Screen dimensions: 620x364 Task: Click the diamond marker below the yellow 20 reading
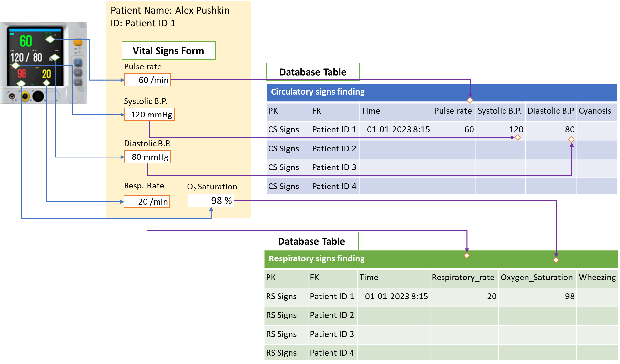46,83
